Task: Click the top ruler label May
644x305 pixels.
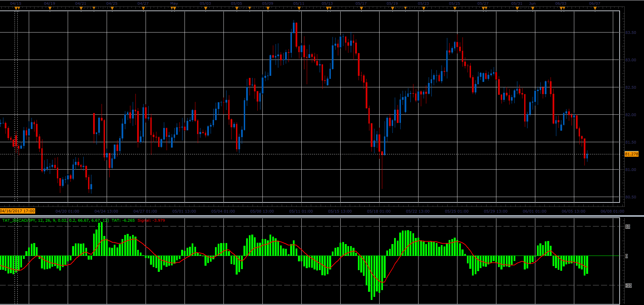Action: tap(174, 3)
